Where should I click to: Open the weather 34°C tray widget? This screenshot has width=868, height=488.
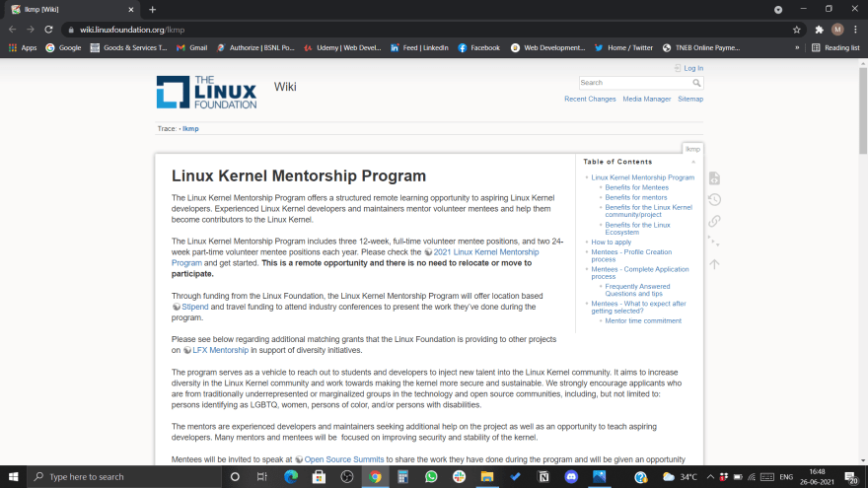pyautogui.click(x=680, y=476)
